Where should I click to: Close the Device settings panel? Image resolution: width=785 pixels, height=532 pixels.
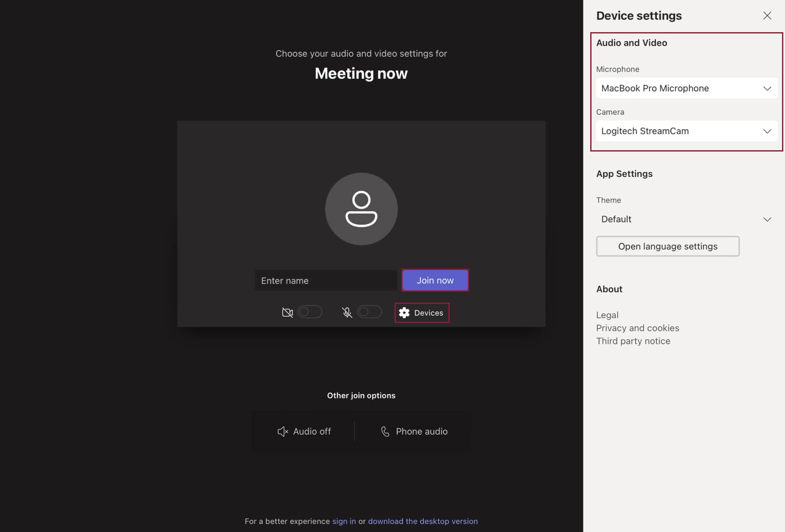[x=767, y=16]
